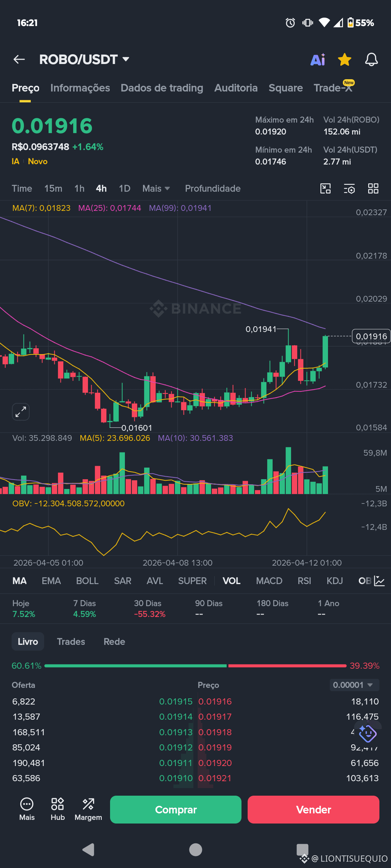This screenshot has height=868, width=391.
Task: Toggle the MACD sub-indicator
Action: click(269, 581)
